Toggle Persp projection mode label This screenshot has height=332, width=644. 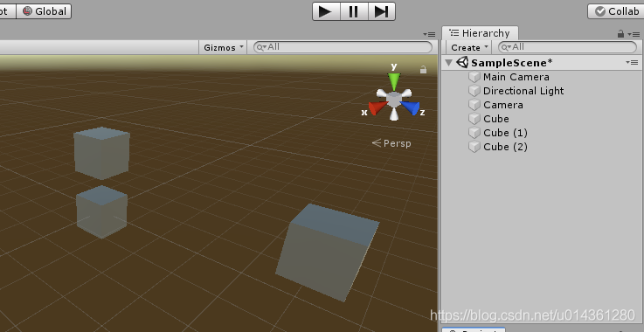391,143
